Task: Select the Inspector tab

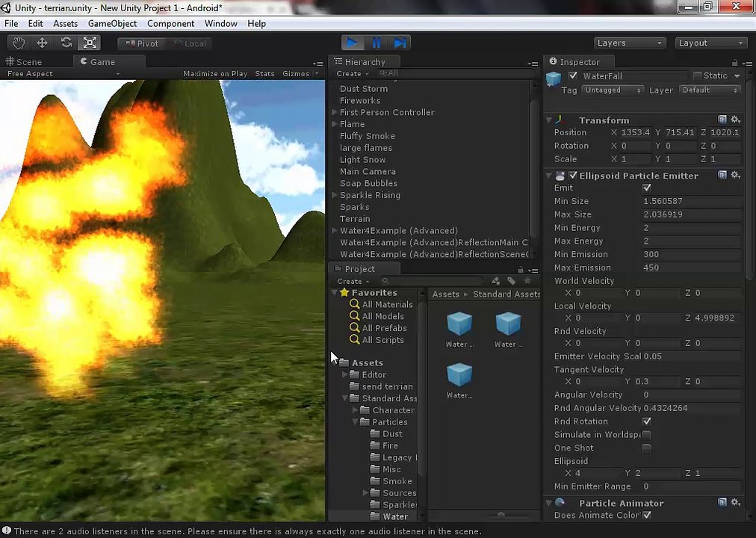Action: coord(578,62)
